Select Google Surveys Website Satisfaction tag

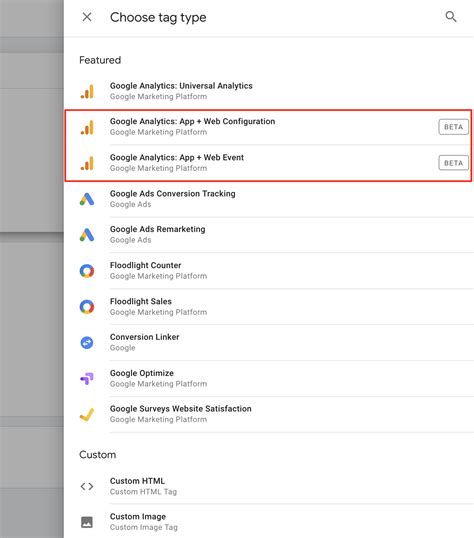[269, 414]
